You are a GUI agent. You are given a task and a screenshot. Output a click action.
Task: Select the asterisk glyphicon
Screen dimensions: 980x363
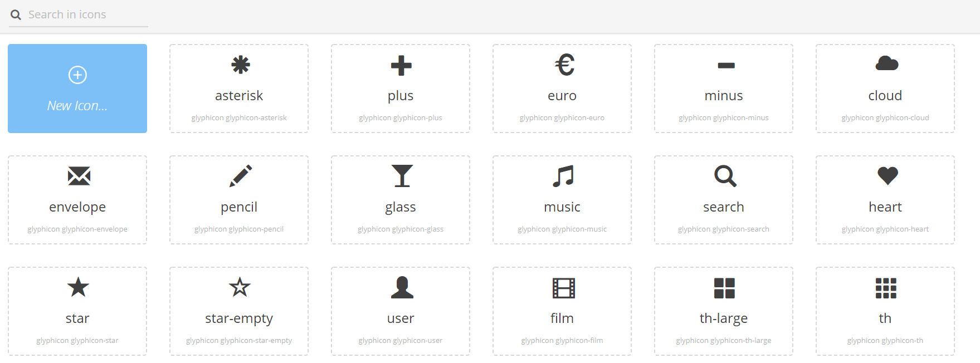click(x=240, y=65)
